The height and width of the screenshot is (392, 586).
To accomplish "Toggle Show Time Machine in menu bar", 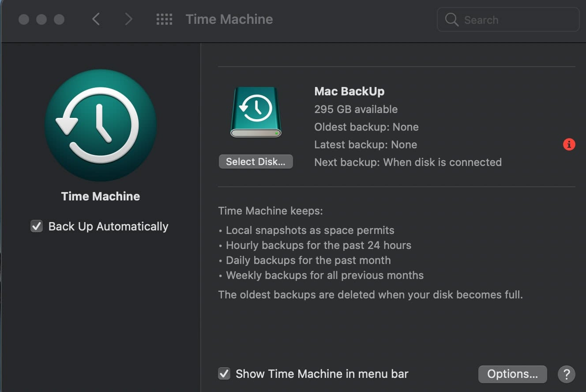I will tap(224, 374).
